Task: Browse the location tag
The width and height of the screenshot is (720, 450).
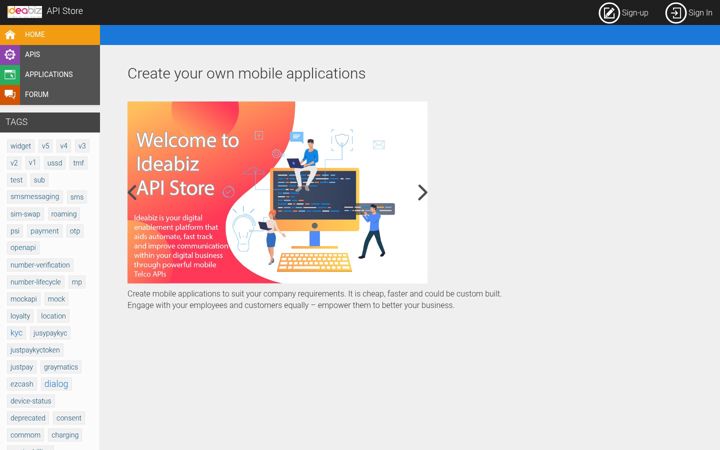Action: 53,316
